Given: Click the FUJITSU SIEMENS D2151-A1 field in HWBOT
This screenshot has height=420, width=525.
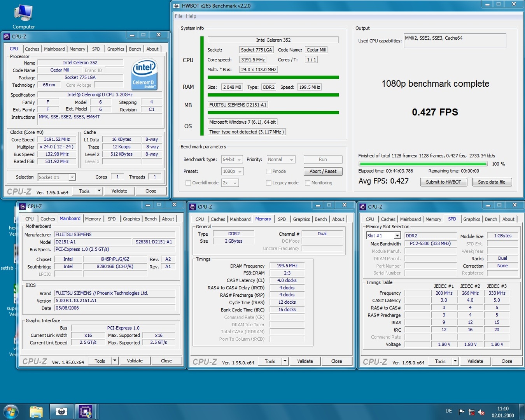Looking at the screenshot, I should click(238, 105).
